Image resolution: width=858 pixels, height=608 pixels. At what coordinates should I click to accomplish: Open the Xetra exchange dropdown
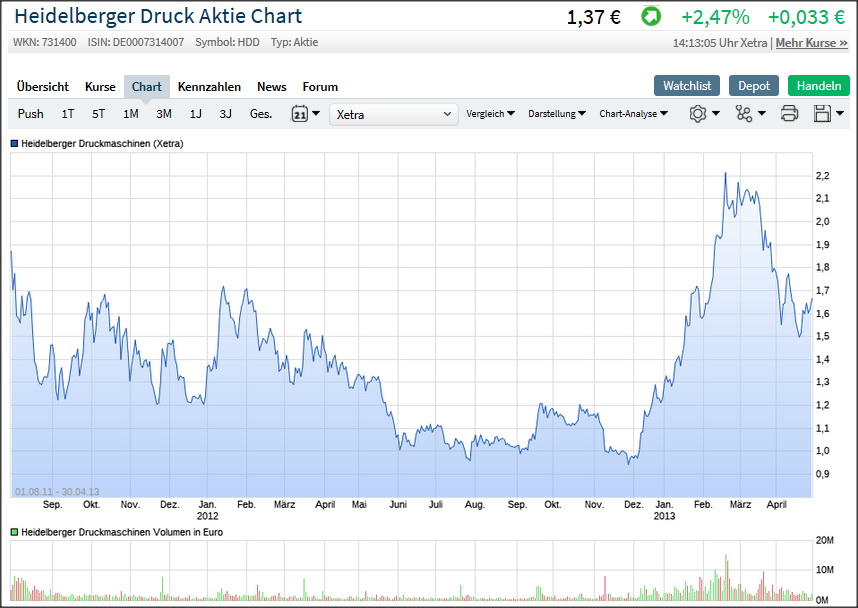pos(393,114)
